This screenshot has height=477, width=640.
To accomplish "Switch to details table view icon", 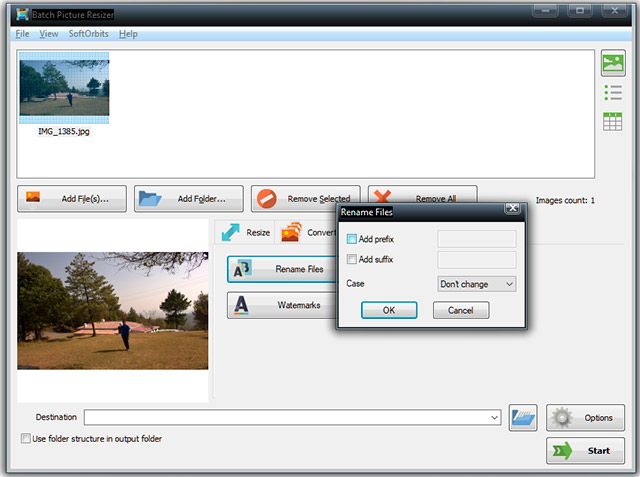I will tap(613, 121).
